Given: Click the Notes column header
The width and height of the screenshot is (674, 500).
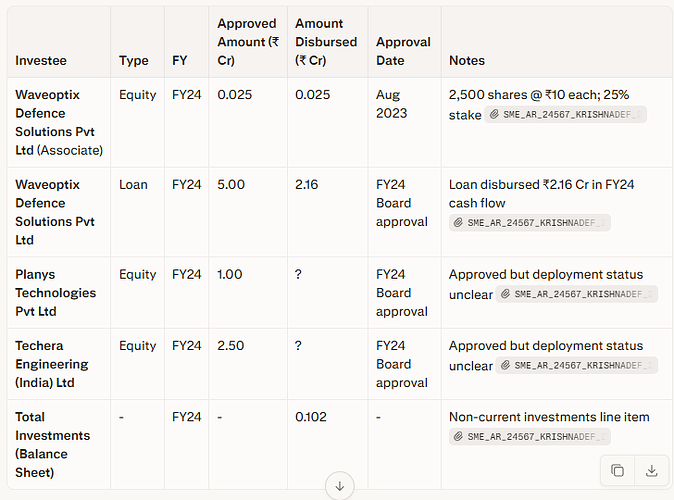Looking at the screenshot, I should pos(467,61).
